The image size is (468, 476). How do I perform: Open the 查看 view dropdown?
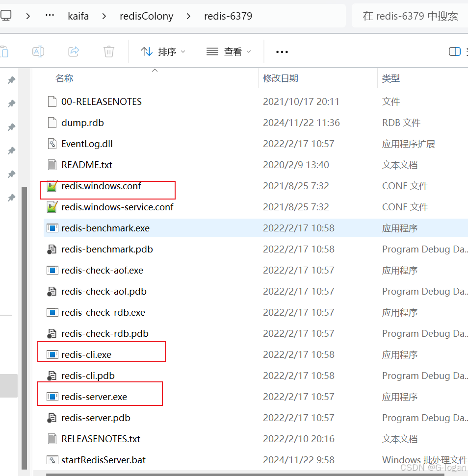click(x=229, y=51)
